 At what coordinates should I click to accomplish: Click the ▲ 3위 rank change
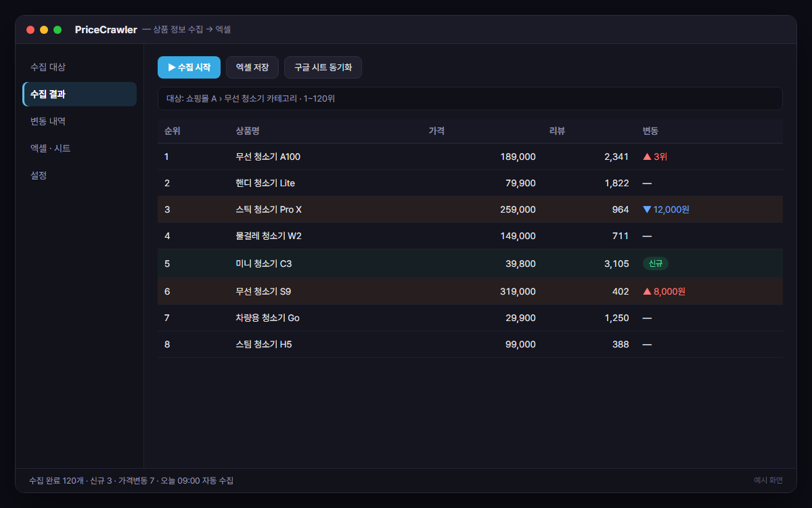click(655, 156)
